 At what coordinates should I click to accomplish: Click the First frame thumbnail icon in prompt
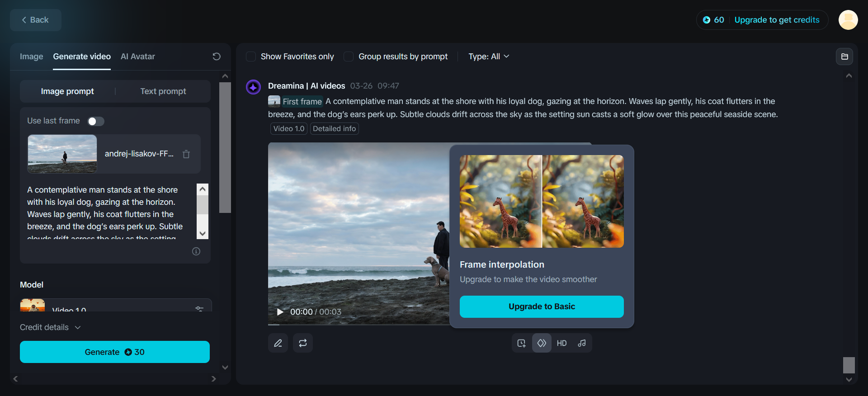click(x=274, y=101)
